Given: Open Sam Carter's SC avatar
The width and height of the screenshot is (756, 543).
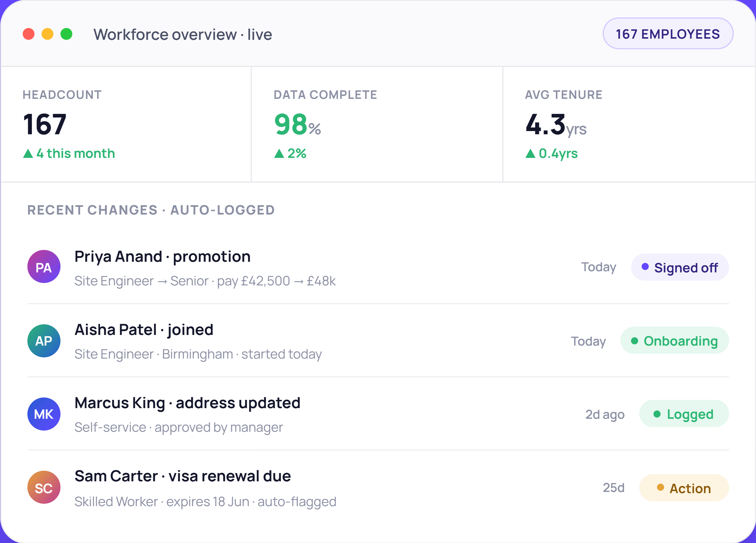Looking at the screenshot, I should [x=44, y=487].
